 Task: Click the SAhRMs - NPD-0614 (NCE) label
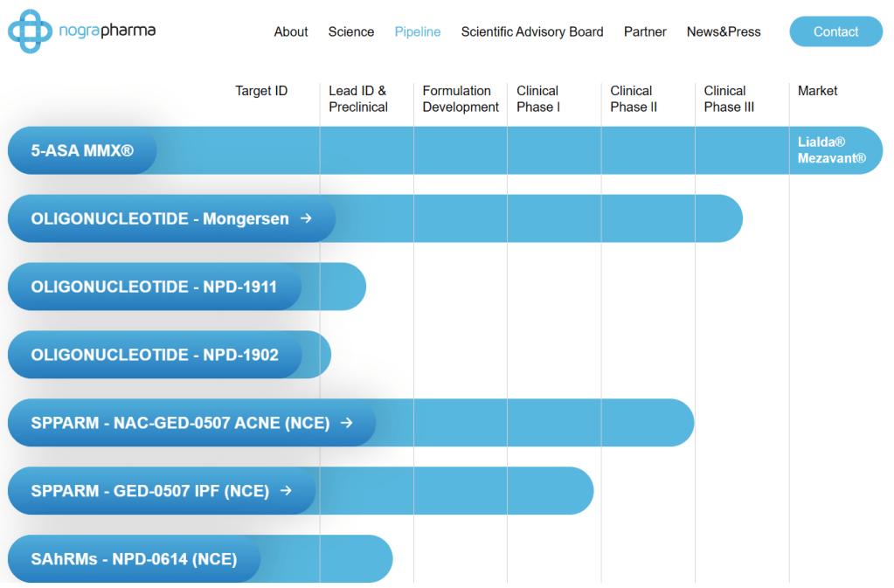click(x=134, y=559)
